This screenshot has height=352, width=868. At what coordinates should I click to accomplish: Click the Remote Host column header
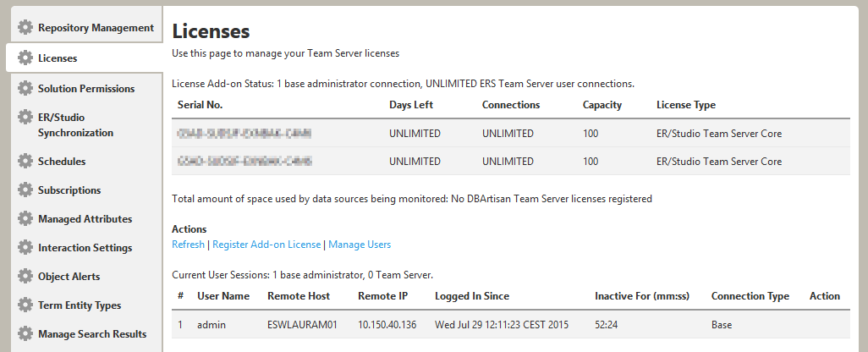pos(299,296)
